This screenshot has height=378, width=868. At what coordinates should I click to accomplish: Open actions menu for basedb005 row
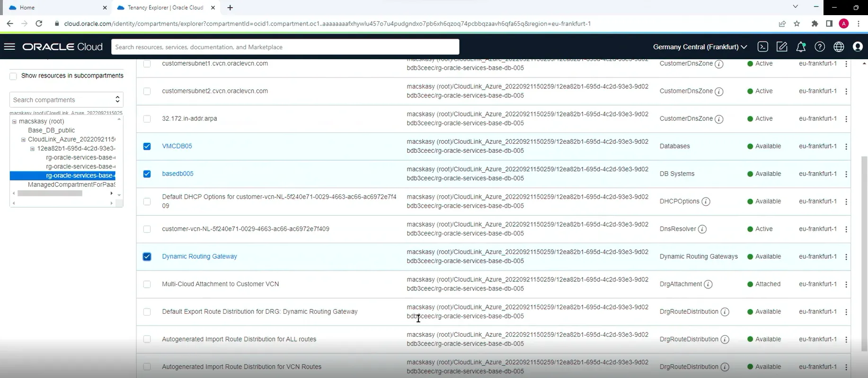[x=846, y=174]
